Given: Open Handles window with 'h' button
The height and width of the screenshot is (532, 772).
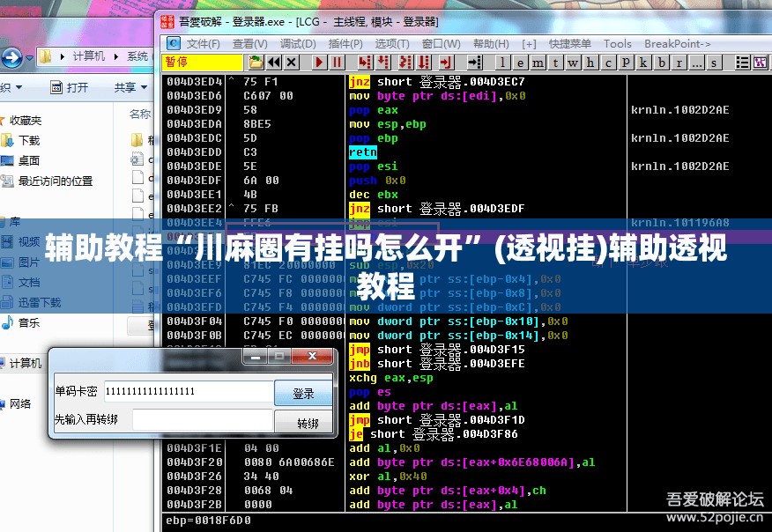Looking at the screenshot, I should (590, 62).
